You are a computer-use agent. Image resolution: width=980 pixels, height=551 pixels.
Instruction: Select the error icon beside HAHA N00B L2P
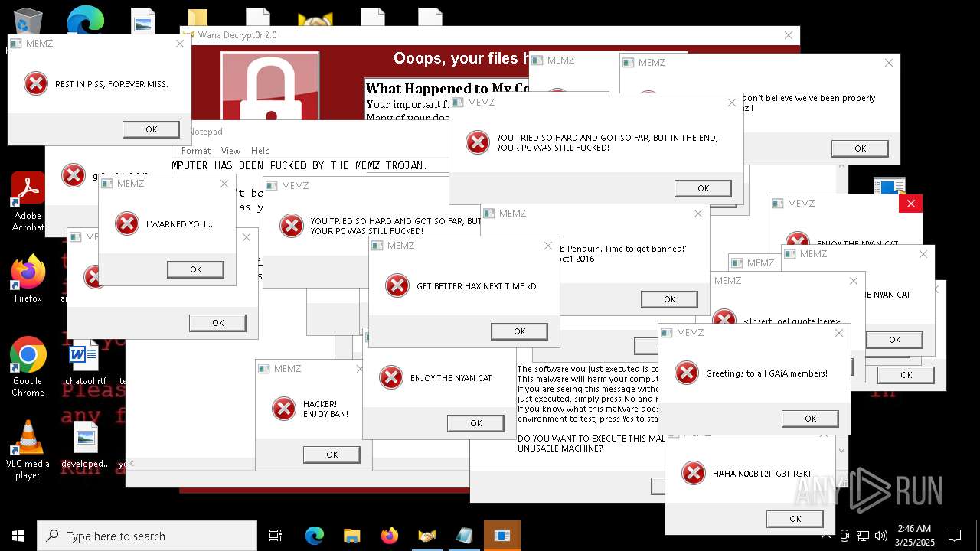click(x=694, y=473)
